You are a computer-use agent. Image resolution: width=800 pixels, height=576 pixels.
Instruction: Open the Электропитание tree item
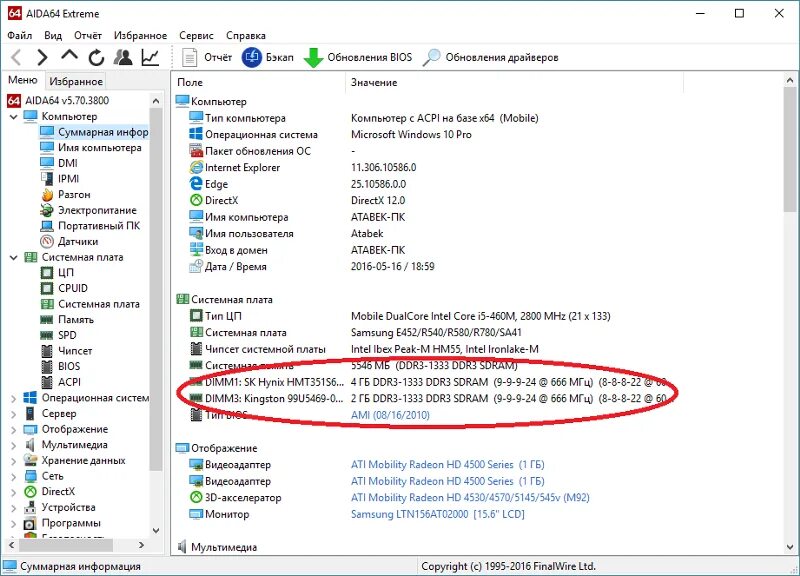point(88,210)
